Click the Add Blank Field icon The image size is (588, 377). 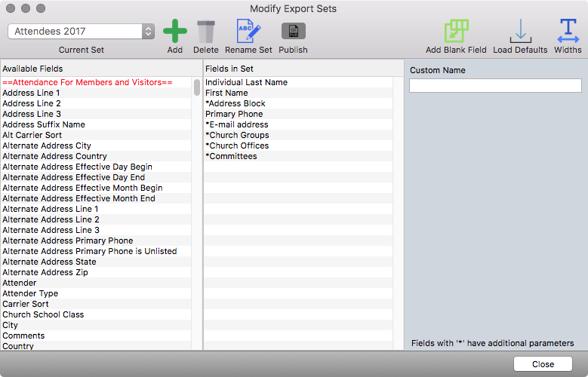(456, 32)
